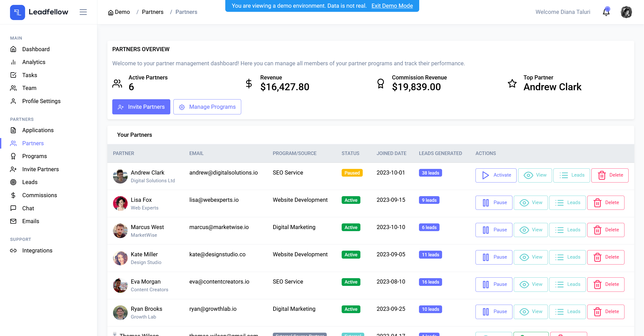Image resolution: width=644 pixels, height=336 pixels.
Task: Open notifications via the bell icon
Action: click(606, 12)
